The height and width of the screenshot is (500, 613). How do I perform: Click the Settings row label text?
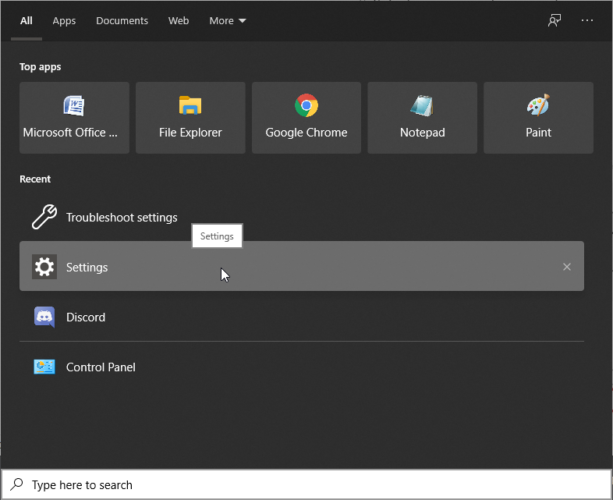pyautogui.click(x=87, y=267)
